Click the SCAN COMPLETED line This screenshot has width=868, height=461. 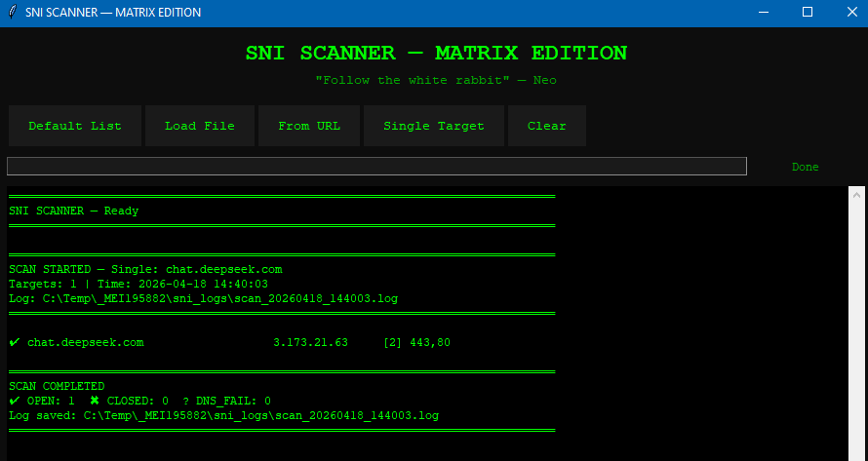pos(57,386)
